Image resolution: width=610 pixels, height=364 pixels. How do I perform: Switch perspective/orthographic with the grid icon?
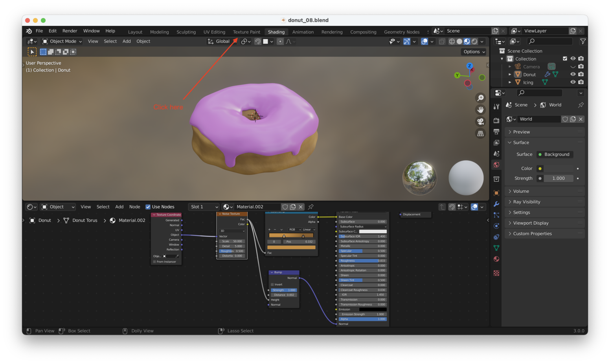click(x=480, y=134)
